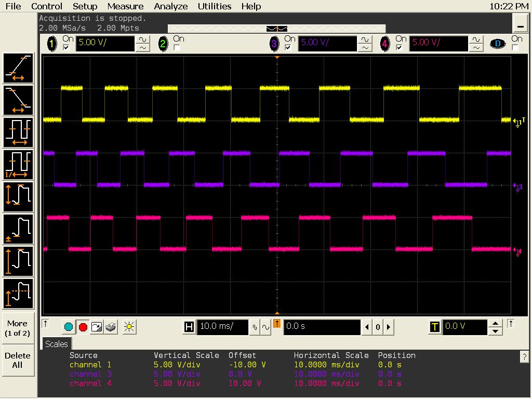Select the Scales tab
This screenshot has height=399, width=532.
[56, 344]
